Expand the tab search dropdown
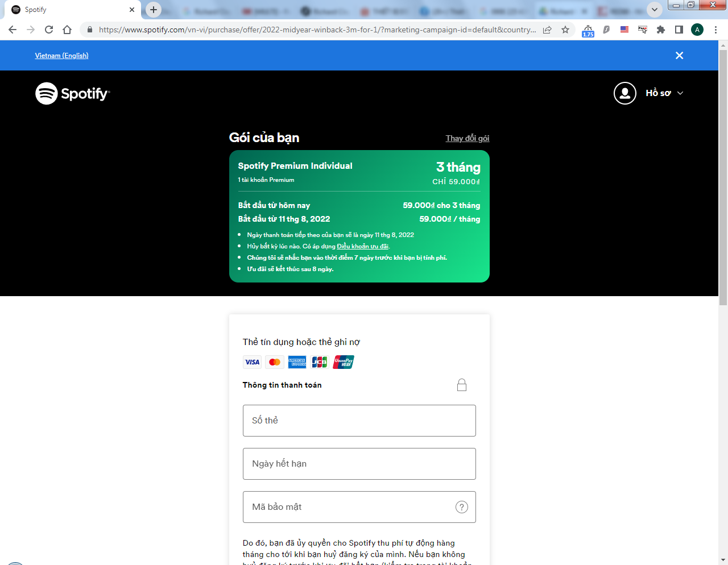Viewport: 728px width, 565px height. [655, 10]
